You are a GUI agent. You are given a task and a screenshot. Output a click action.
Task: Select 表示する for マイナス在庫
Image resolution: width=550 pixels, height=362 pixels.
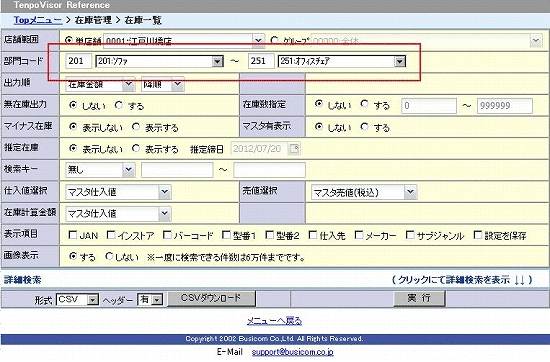[136, 127]
